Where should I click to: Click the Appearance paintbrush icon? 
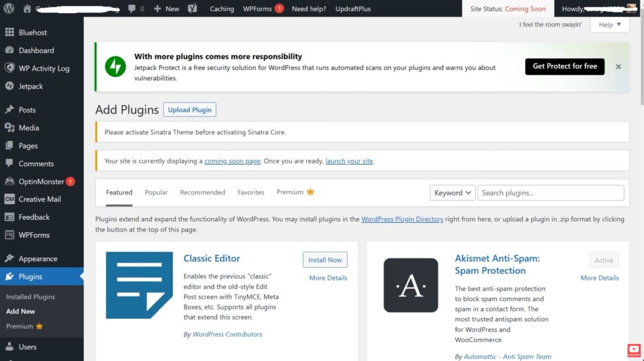click(9, 258)
